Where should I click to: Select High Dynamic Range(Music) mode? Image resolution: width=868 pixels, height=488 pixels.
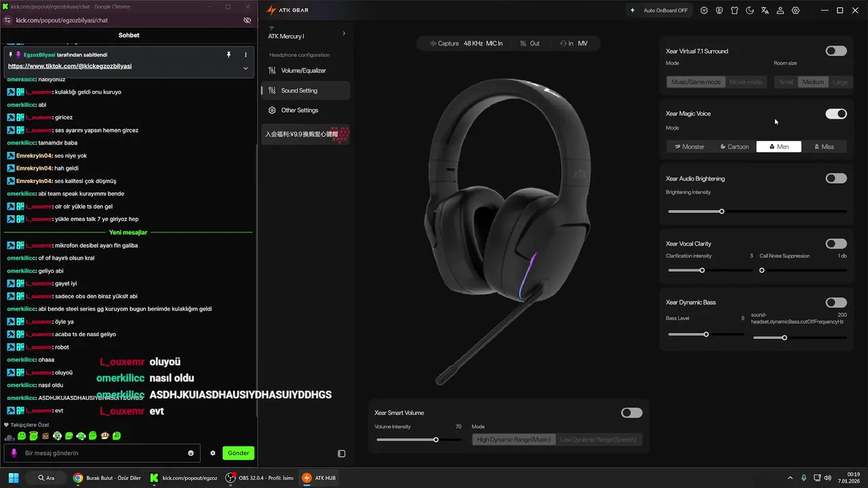(513, 440)
